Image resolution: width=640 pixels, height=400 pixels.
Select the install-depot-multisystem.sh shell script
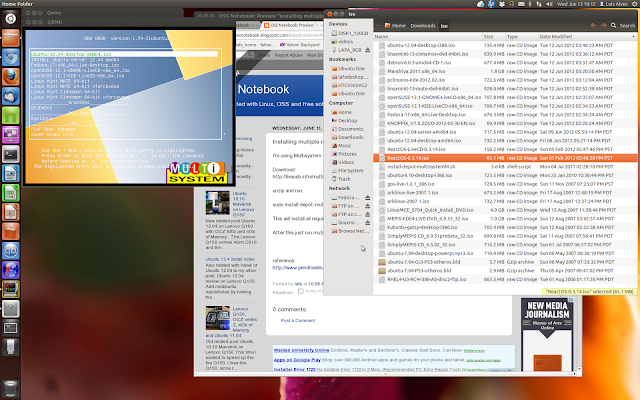505,167
